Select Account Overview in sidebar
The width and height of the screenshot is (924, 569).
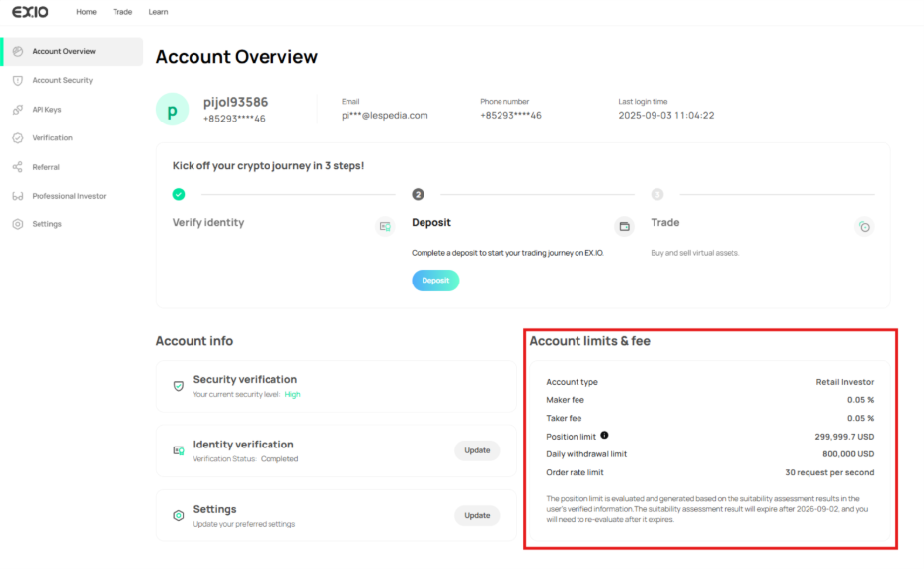(x=64, y=51)
